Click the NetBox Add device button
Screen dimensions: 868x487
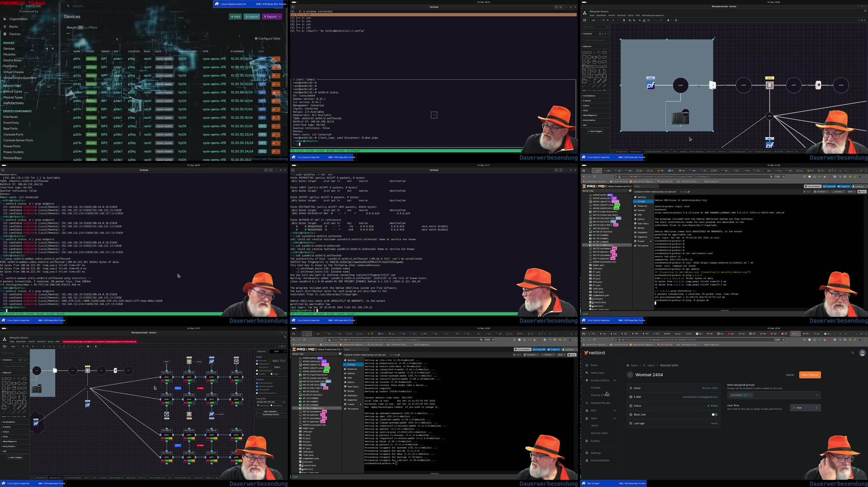235,17
